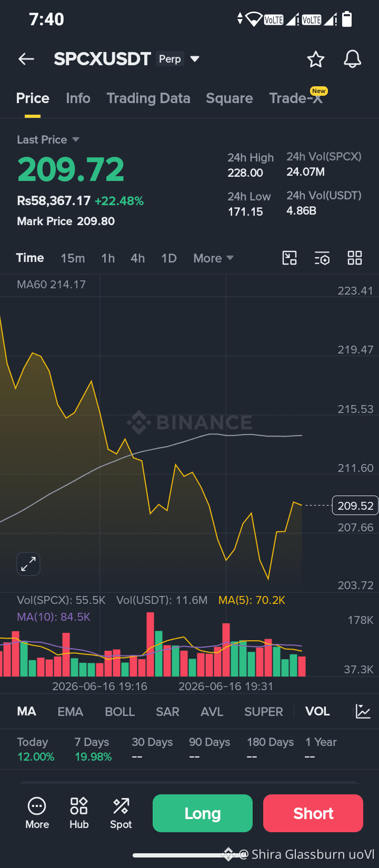Open the Trade-X tab
Image resolution: width=379 pixels, height=868 pixels.
point(296,98)
